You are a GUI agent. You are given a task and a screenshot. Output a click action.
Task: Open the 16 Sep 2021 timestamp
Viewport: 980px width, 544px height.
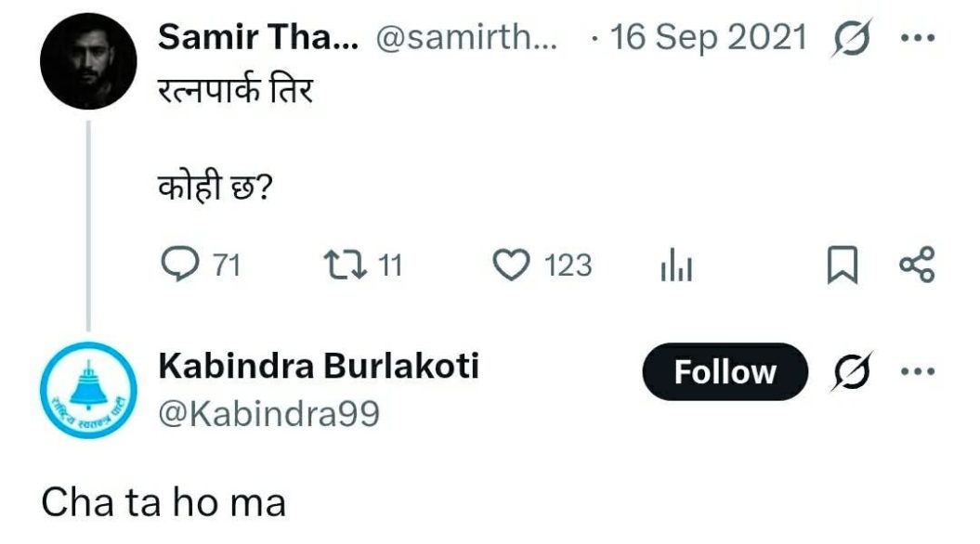[708, 38]
